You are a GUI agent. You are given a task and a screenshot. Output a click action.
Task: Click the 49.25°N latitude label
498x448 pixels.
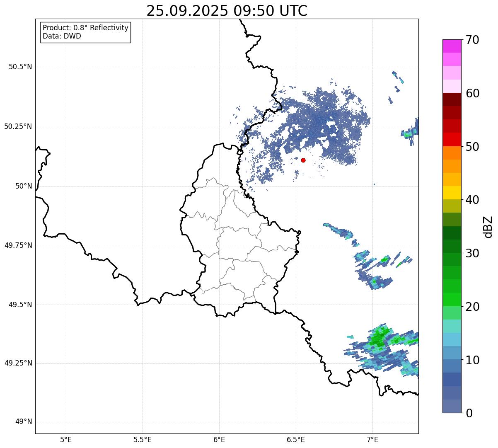(18, 363)
